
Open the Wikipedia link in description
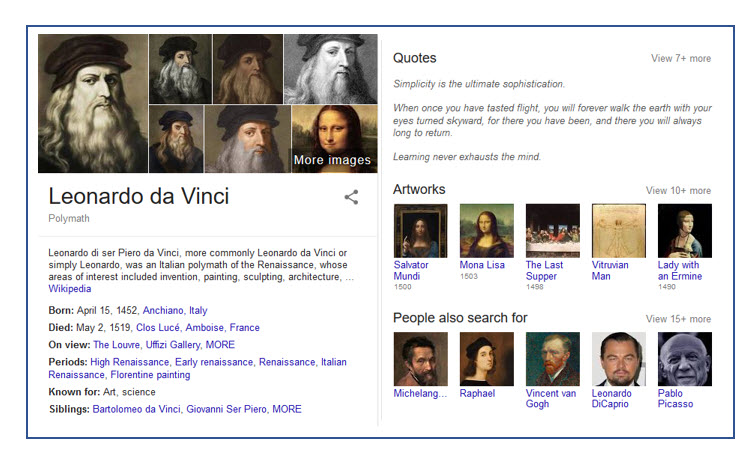(x=69, y=288)
